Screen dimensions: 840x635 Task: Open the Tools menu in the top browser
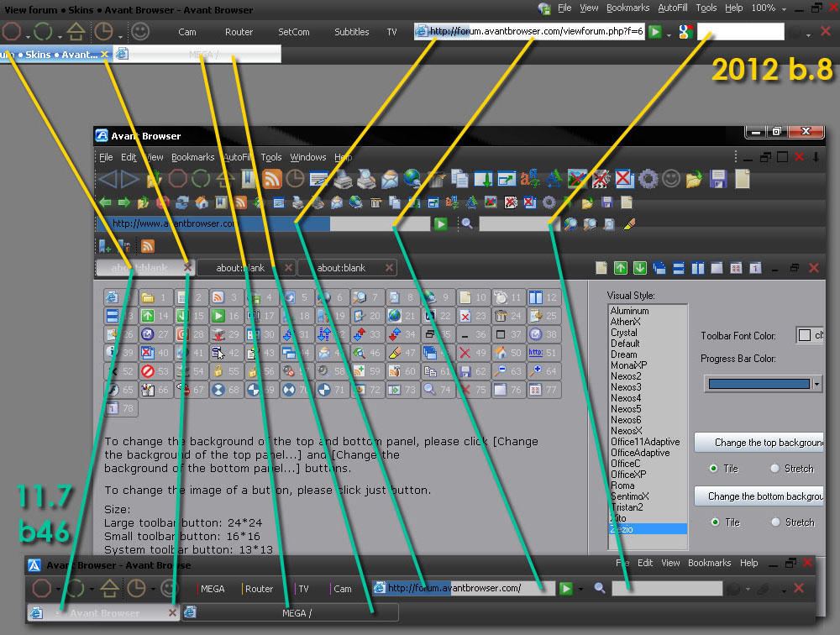(706, 8)
